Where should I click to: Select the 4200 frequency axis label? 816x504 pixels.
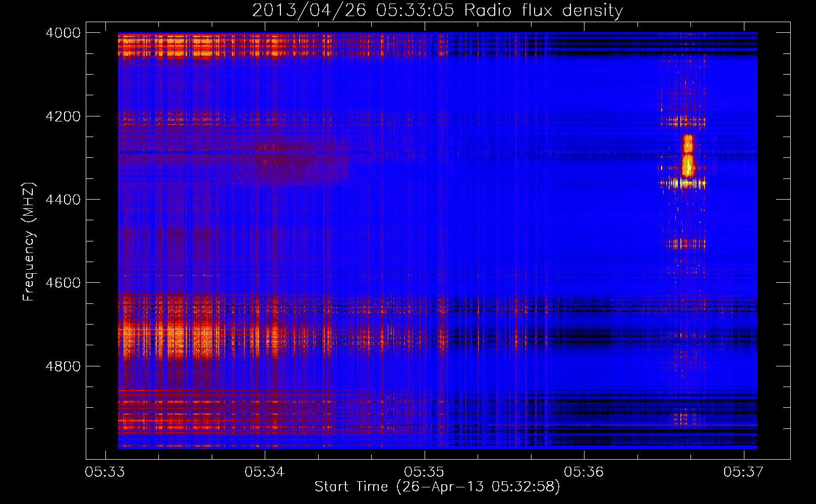pos(63,116)
